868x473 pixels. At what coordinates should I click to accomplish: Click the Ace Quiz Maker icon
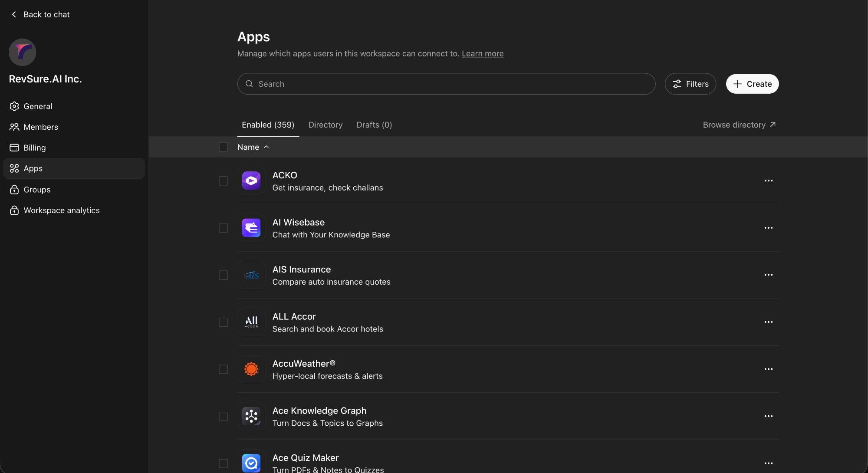coord(251,463)
